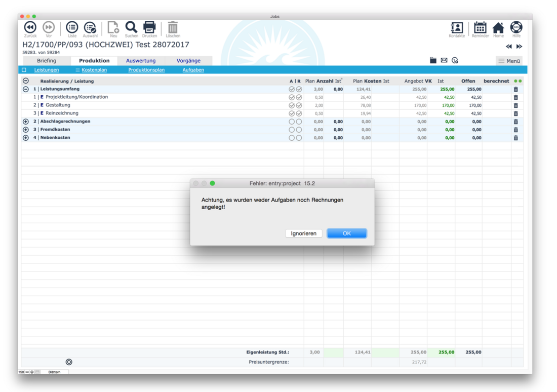The image size is (557, 392).
Task: Toggle first checkmark circle for Projektleitung/Koordination
Action: [291, 97]
